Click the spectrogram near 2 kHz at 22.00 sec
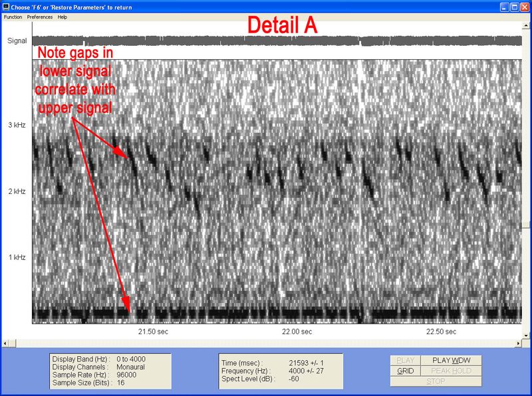The image size is (532, 396). [297, 191]
